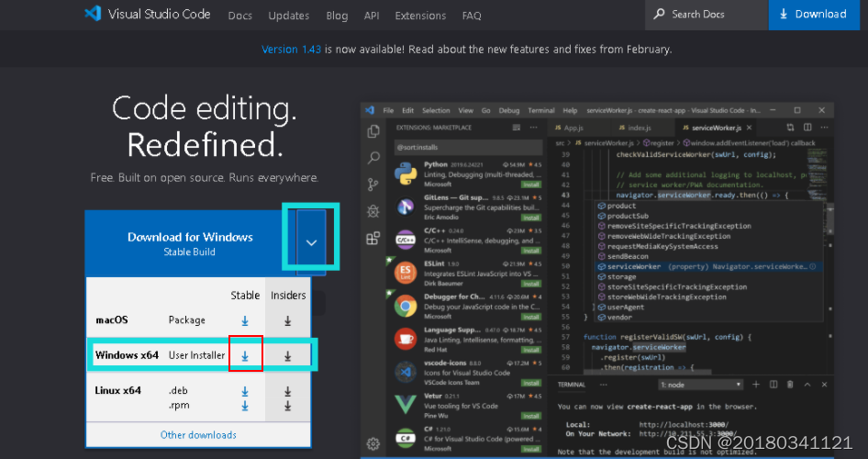Download Linux .rpm Stable build
This screenshot has height=459, width=868.
tap(245, 406)
